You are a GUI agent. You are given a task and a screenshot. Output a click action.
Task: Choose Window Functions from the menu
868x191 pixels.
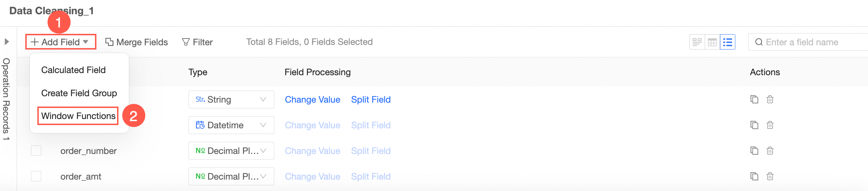coord(78,116)
